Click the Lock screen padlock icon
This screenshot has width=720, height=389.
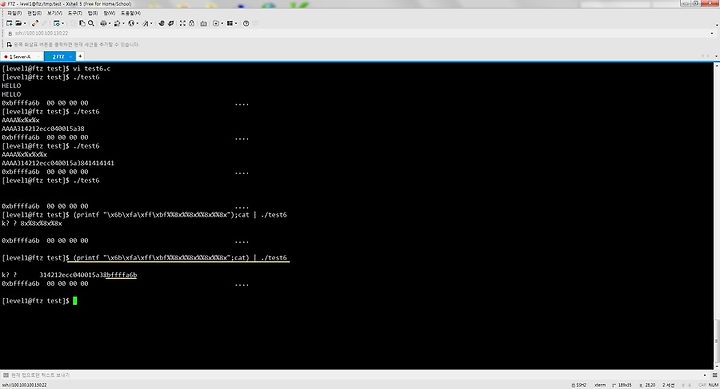tap(191, 23)
